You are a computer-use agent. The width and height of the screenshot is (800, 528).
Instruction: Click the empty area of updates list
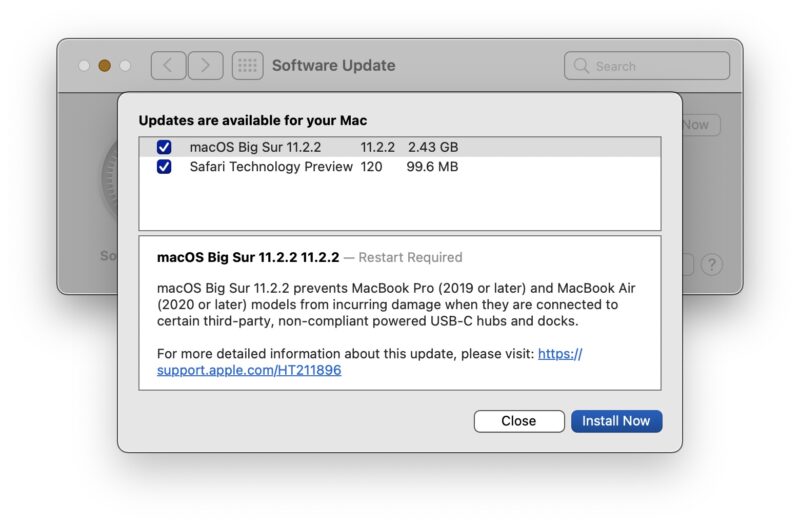tap(400, 205)
